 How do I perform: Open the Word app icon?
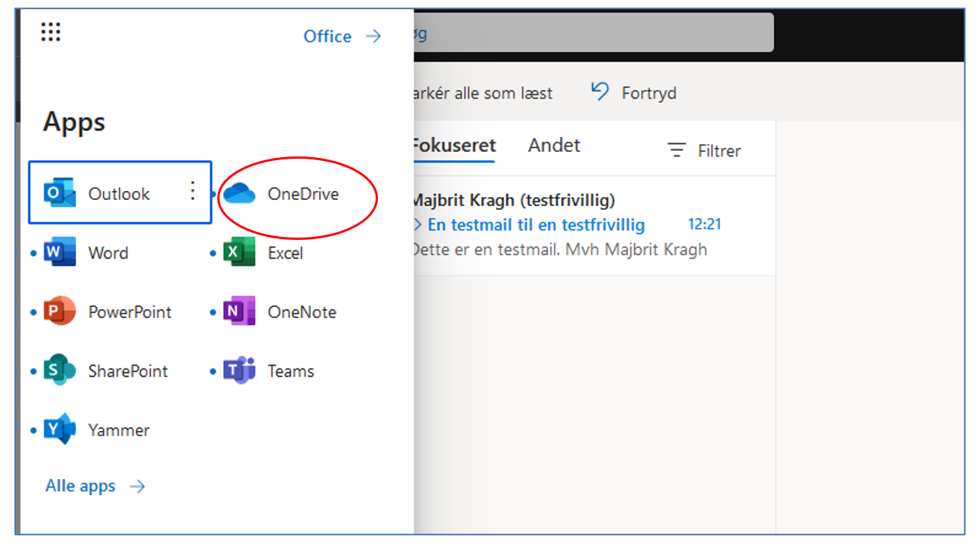pos(60,253)
